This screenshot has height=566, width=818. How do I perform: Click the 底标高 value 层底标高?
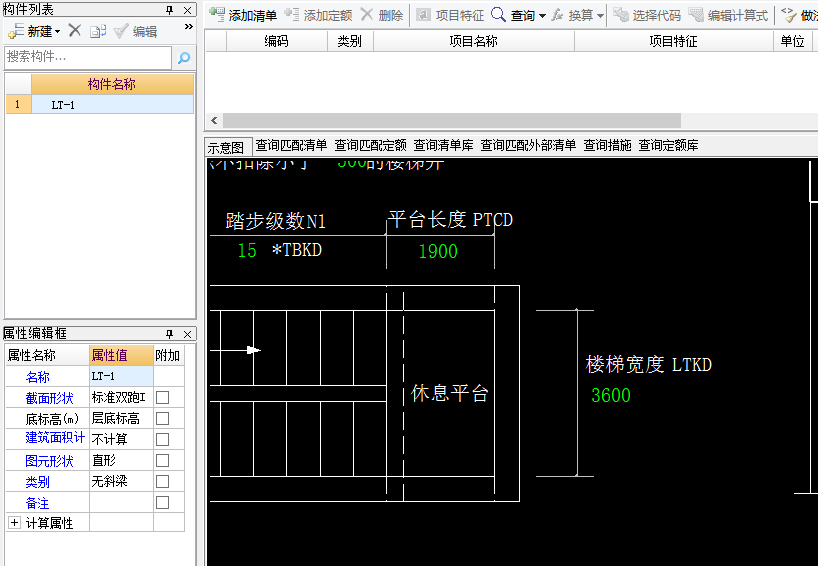click(x=122, y=418)
